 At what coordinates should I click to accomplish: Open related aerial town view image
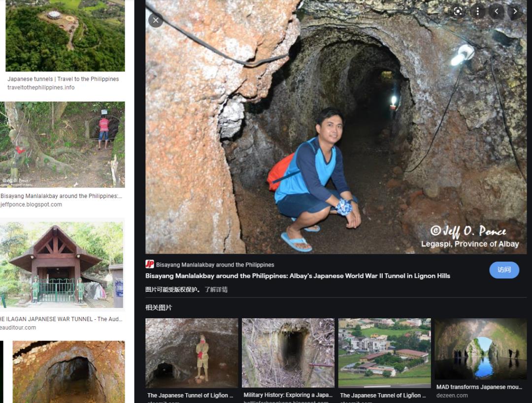[x=384, y=353]
